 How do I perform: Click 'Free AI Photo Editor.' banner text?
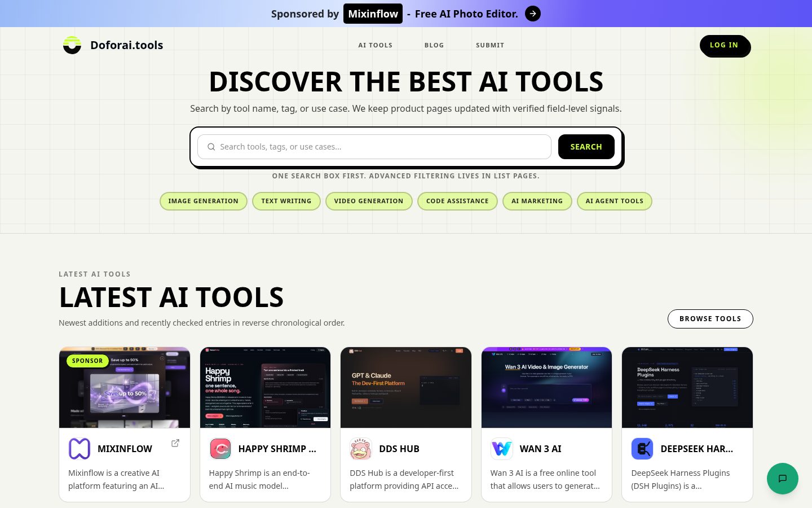coord(466,14)
